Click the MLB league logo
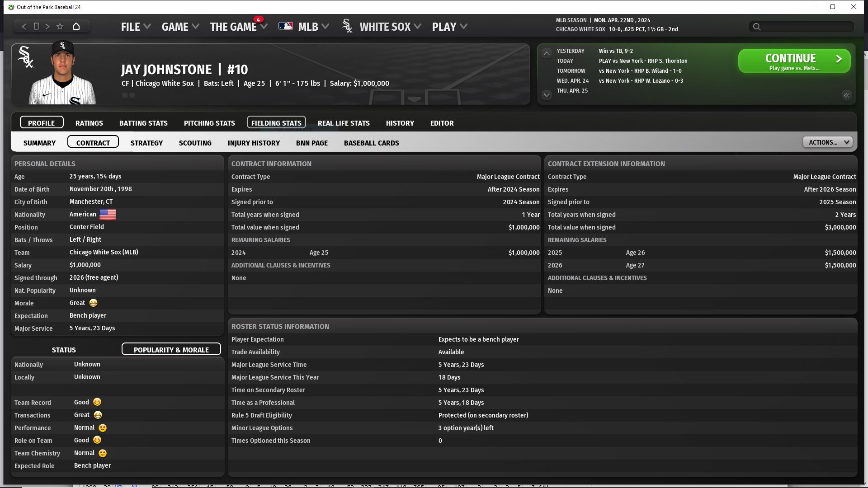 coord(286,27)
